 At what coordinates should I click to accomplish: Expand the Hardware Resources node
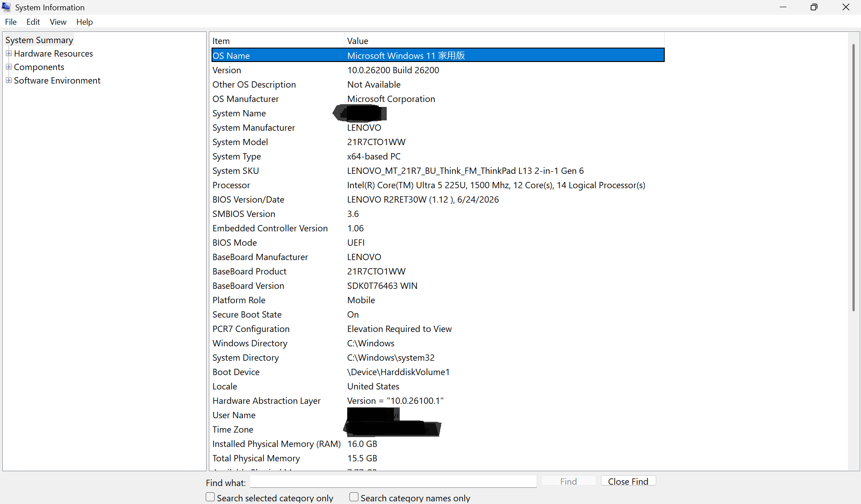tap(9, 53)
